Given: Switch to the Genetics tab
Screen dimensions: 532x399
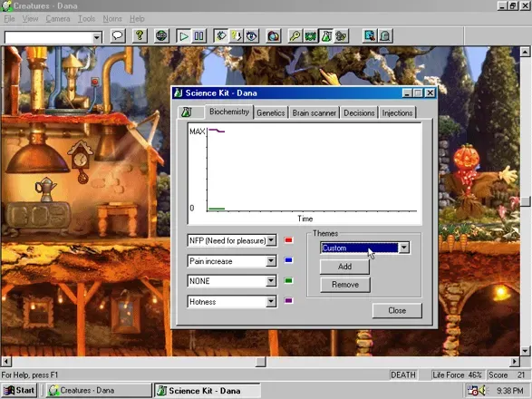Looking at the screenshot, I should pyautogui.click(x=270, y=112).
